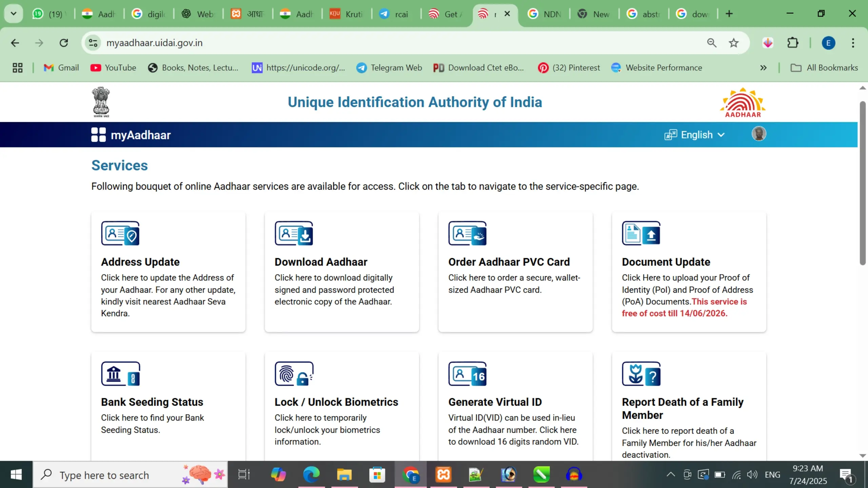Screen dimensions: 868x488
Task: Open the browser Extensions puzzle icon
Action: pos(793,43)
